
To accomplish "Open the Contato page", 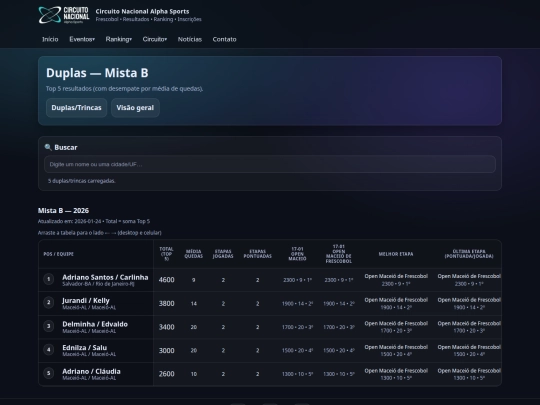I will (x=225, y=39).
